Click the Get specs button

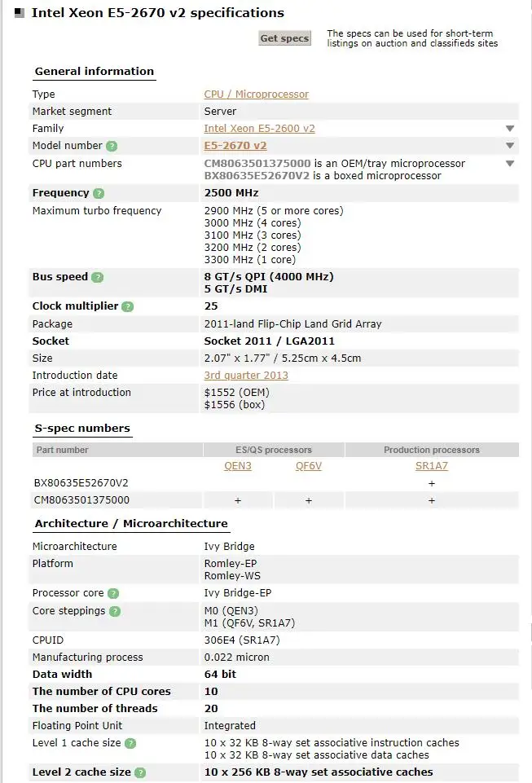[x=284, y=37]
